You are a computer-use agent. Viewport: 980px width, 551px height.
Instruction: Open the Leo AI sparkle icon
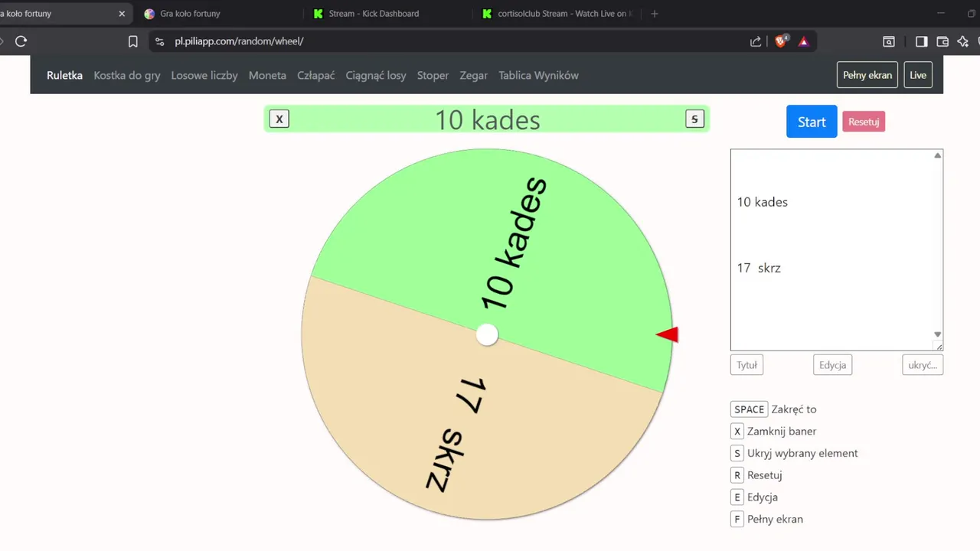[963, 41]
